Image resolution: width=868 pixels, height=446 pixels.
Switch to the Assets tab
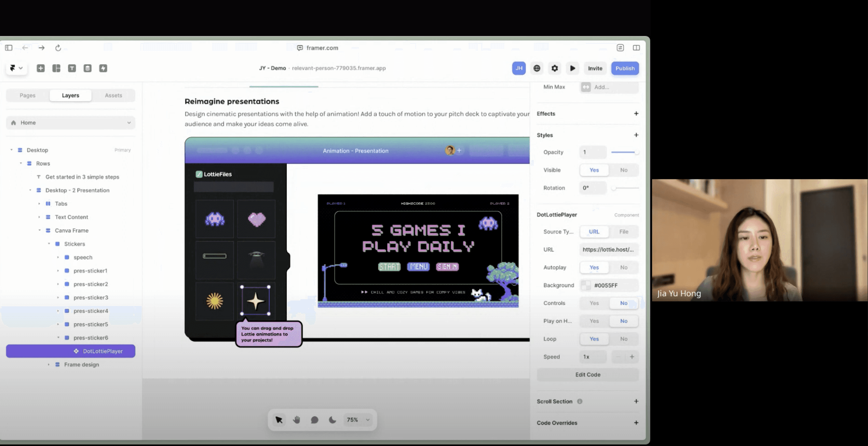point(114,95)
